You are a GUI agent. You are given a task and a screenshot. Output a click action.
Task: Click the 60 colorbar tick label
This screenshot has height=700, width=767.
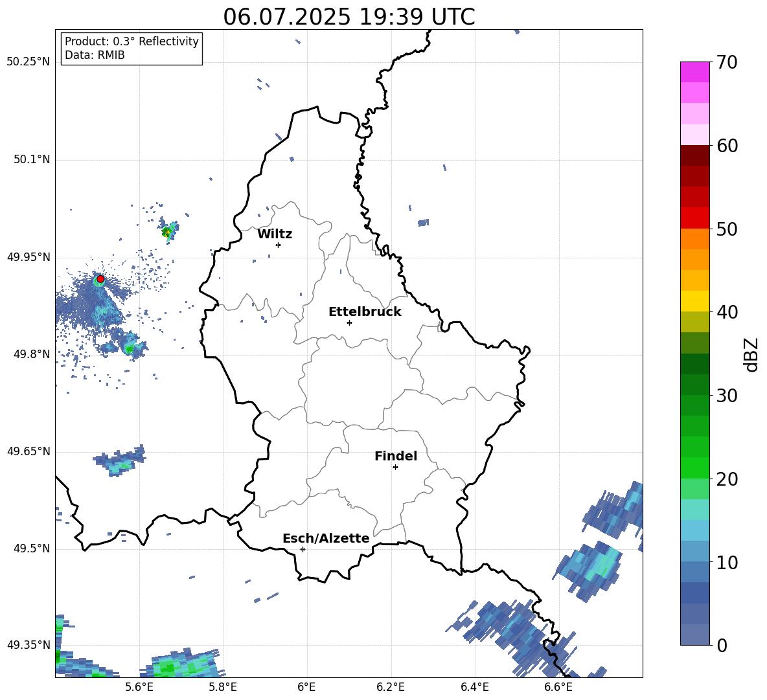pos(726,146)
